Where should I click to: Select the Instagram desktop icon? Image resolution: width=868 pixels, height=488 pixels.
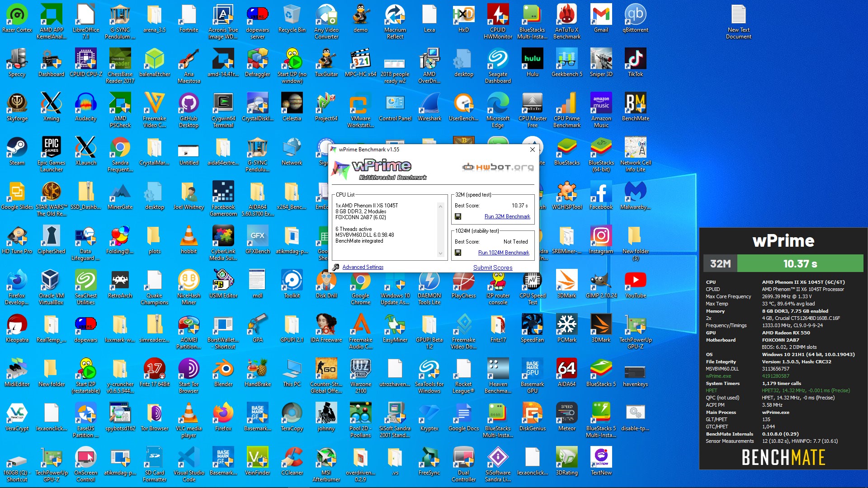click(x=601, y=240)
